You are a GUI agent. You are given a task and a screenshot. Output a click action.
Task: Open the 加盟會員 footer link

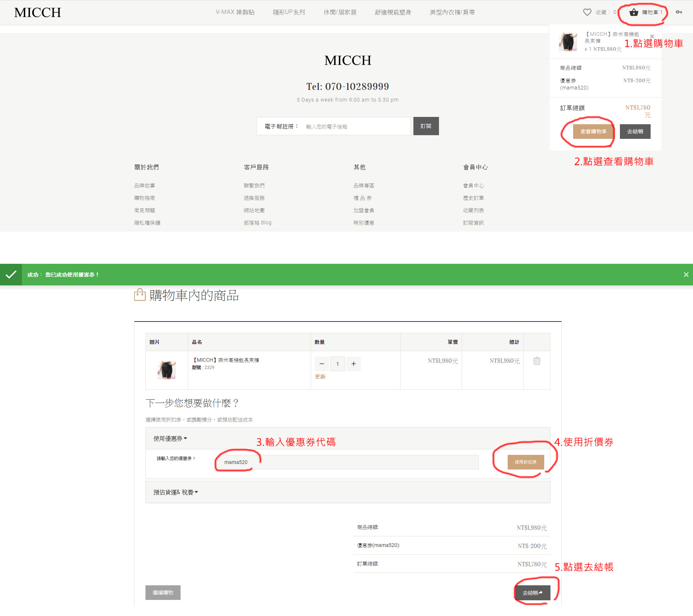[x=364, y=210]
